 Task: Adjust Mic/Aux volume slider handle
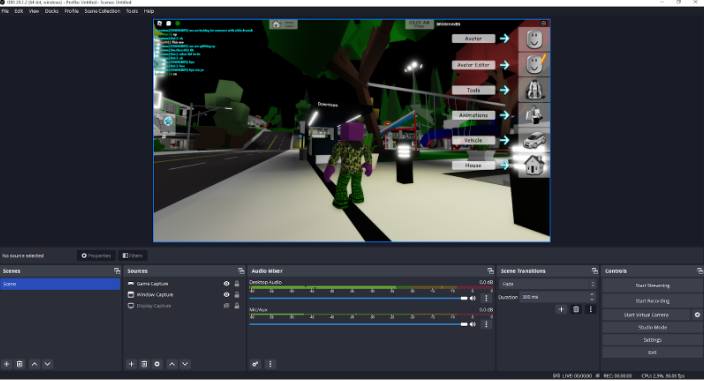coord(464,324)
